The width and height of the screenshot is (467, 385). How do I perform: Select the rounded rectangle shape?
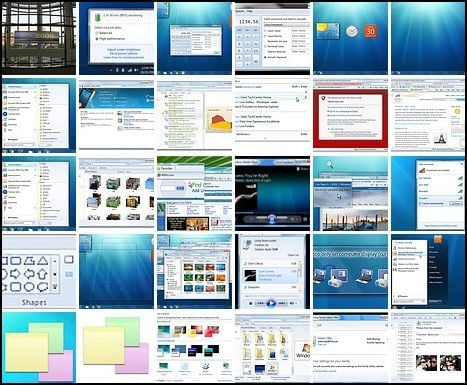pos(16,261)
